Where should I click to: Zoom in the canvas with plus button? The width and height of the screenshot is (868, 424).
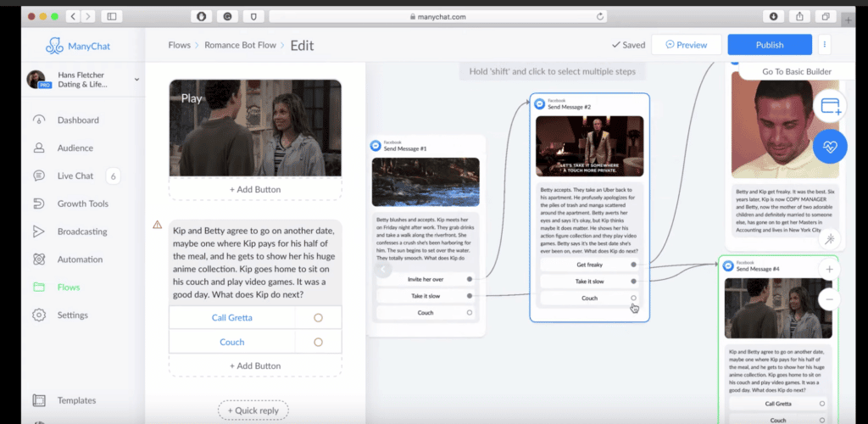point(829,270)
